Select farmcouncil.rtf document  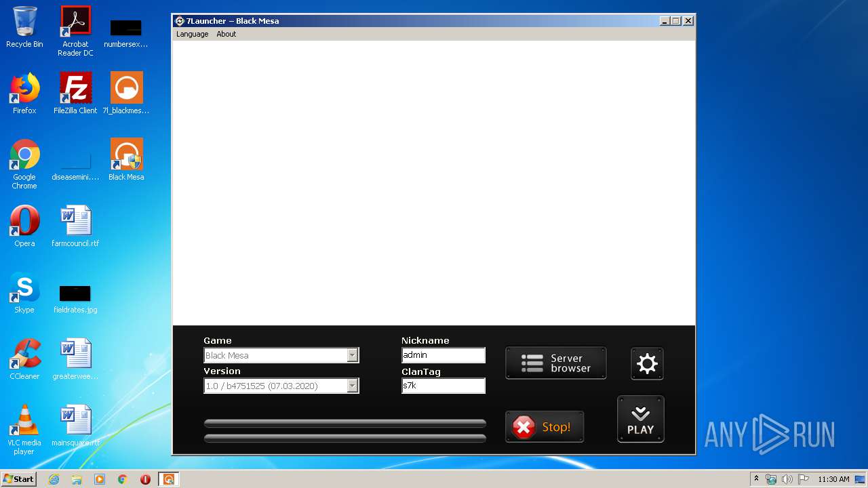click(x=75, y=226)
